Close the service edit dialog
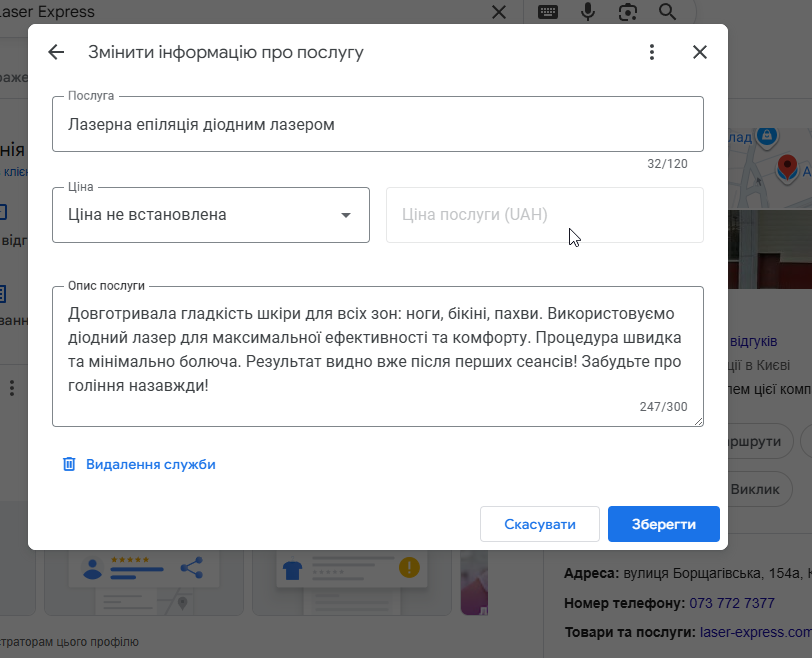This screenshot has width=812, height=658. click(x=700, y=52)
